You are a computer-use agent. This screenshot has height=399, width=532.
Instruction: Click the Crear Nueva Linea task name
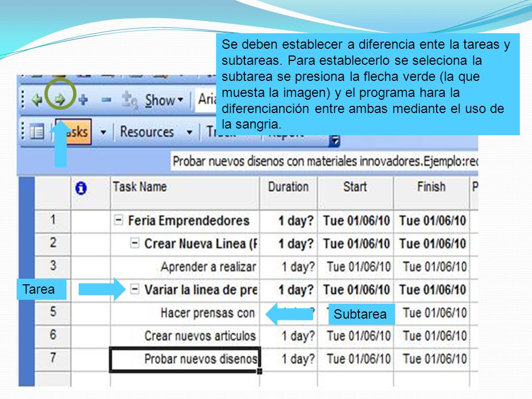[201, 244]
